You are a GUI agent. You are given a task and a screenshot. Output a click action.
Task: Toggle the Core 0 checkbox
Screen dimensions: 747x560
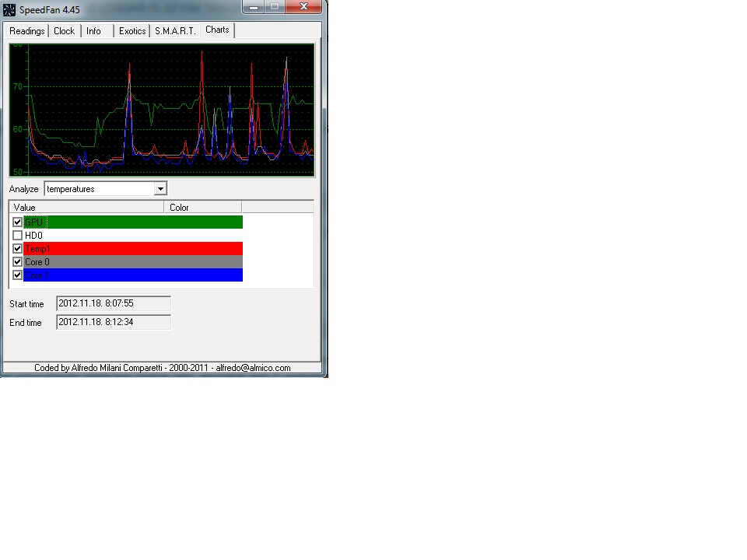[x=18, y=262]
